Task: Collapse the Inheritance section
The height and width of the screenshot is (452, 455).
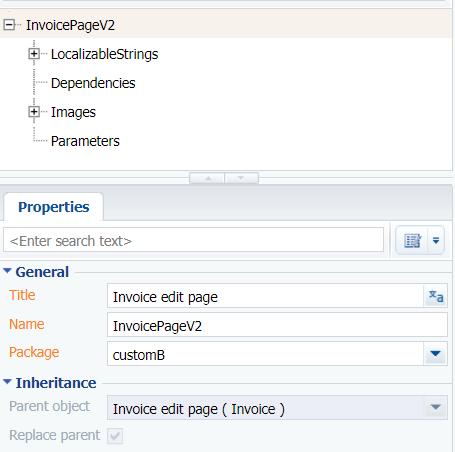Action: 7,382
